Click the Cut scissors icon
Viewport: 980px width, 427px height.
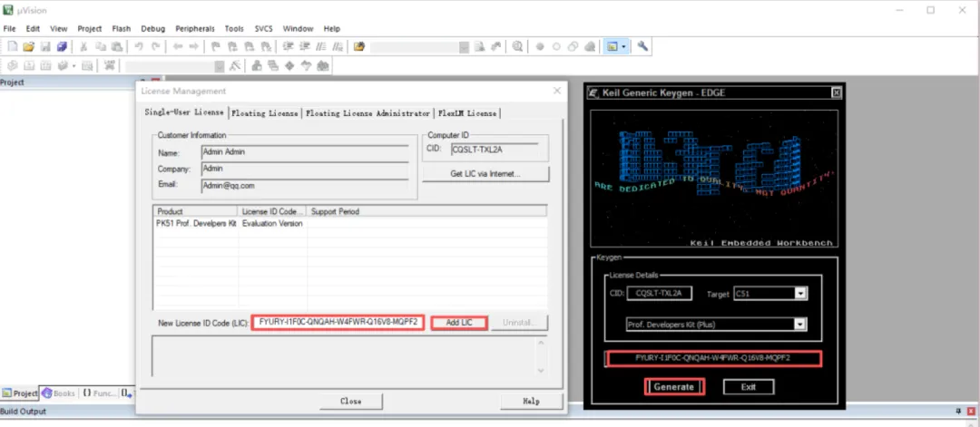tap(83, 47)
